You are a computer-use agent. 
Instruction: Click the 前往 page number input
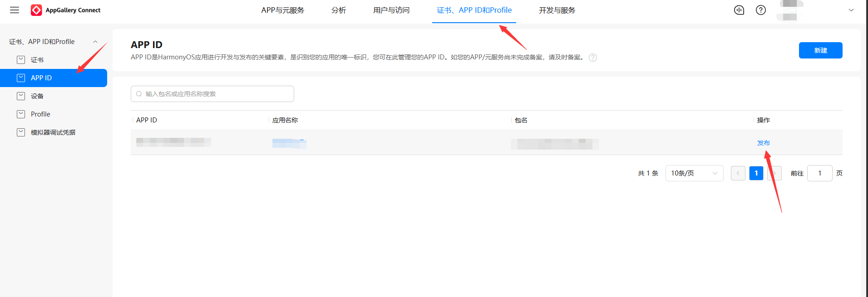[x=820, y=173]
